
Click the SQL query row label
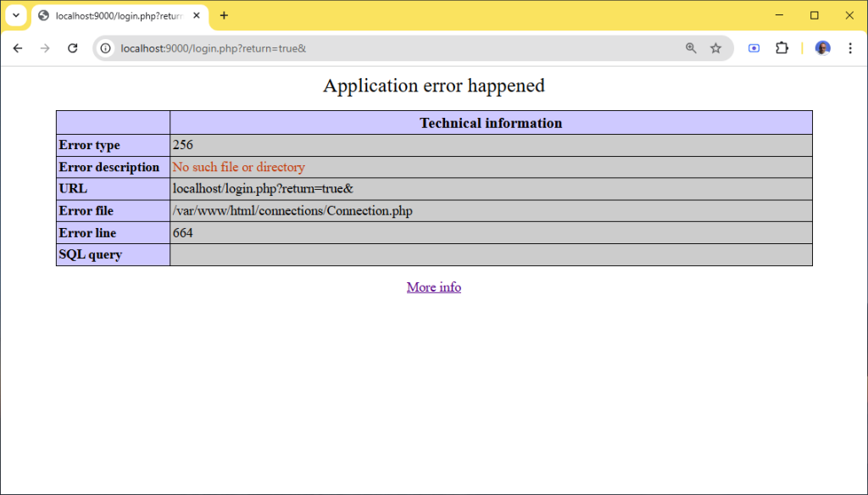(83, 254)
